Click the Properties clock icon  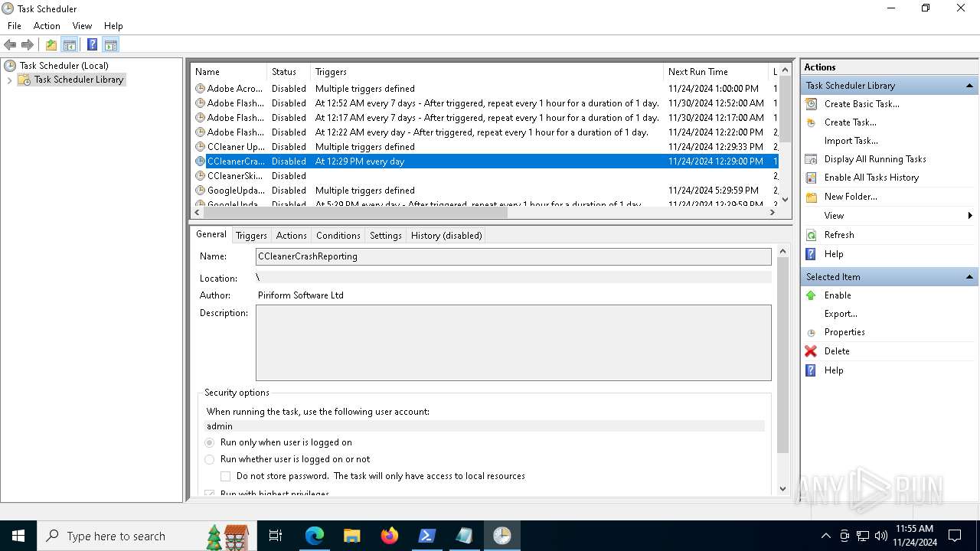(811, 333)
